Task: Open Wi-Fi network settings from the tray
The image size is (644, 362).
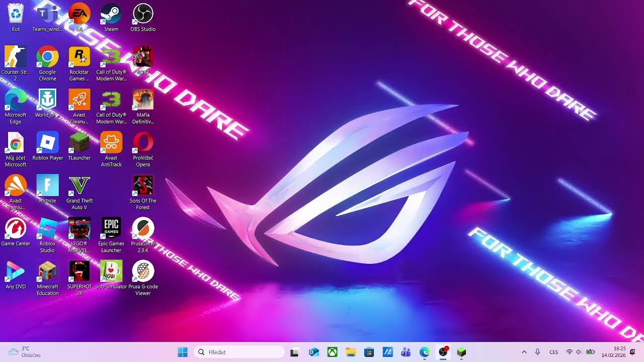Action: [x=570, y=352]
